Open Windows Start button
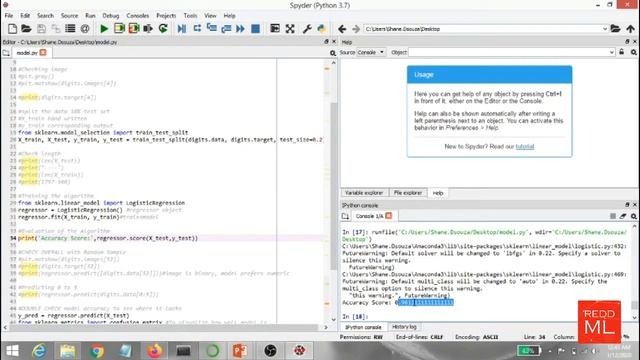 coord(12,351)
